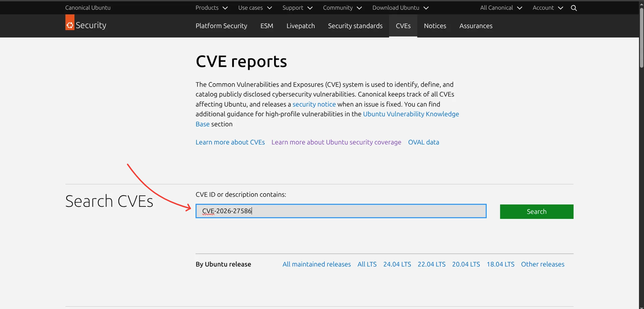Viewport: 644px width, 309px height.
Task: Open the site search magnifier icon
Action: [574, 8]
